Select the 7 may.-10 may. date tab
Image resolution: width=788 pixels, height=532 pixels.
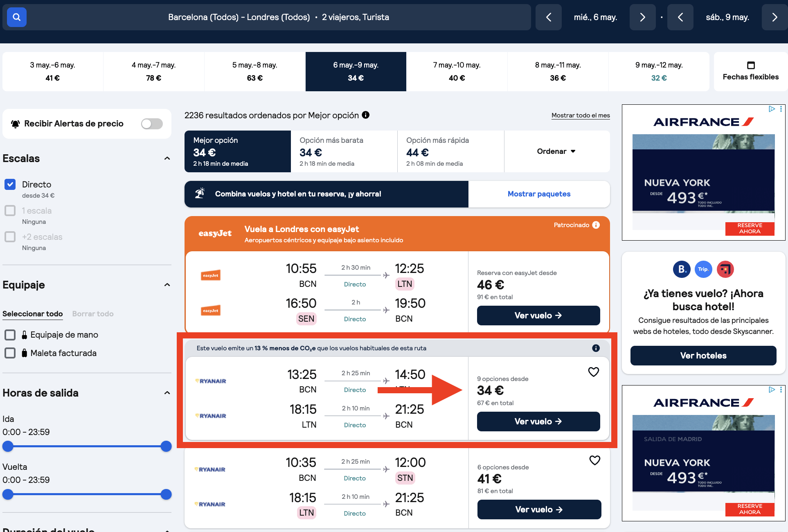coord(457,71)
